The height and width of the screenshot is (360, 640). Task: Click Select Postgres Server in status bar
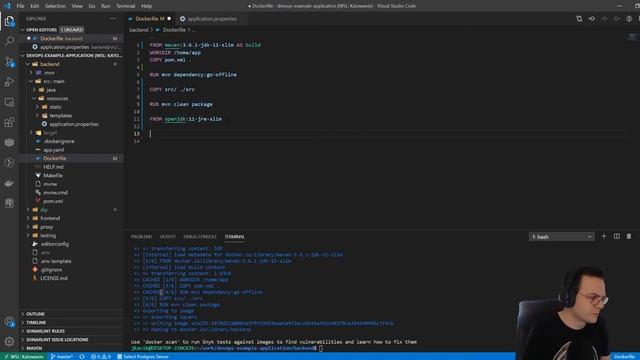(x=143, y=357)
